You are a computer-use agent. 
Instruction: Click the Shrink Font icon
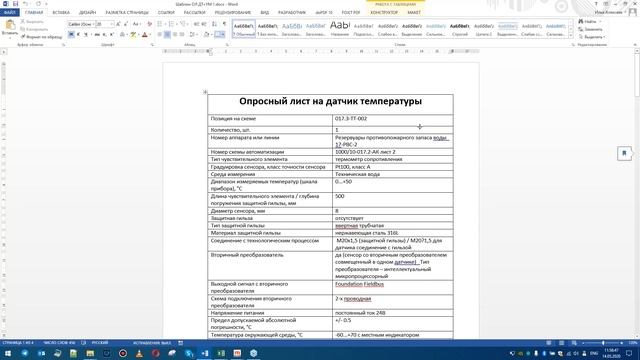[126, 24]
